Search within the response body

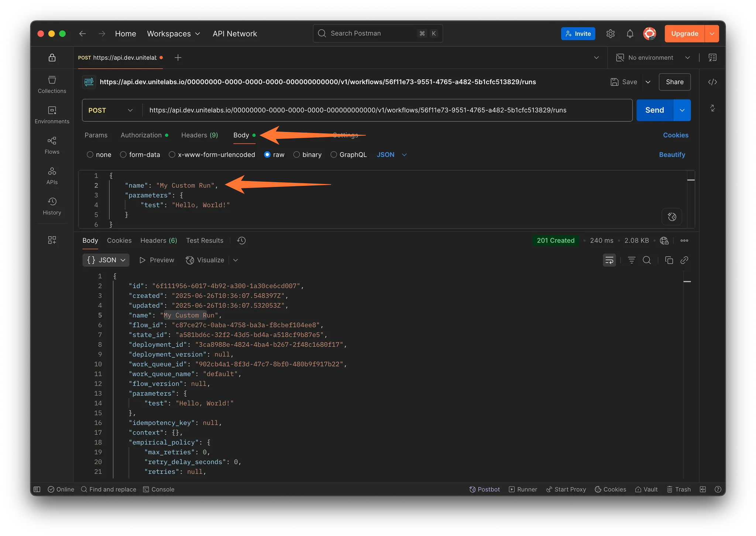[x=647, y=260]
